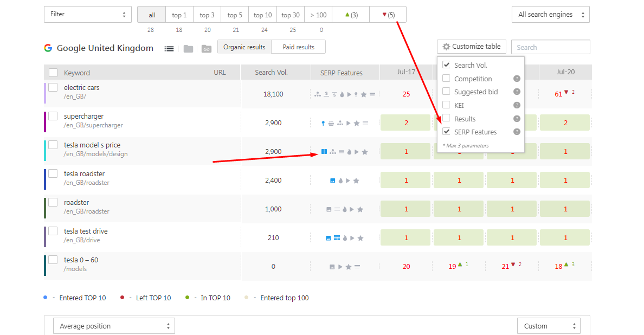Click the star reviews icon for electric cars
644x335 pixels.
pyautogui.click(x=364, y=94)
